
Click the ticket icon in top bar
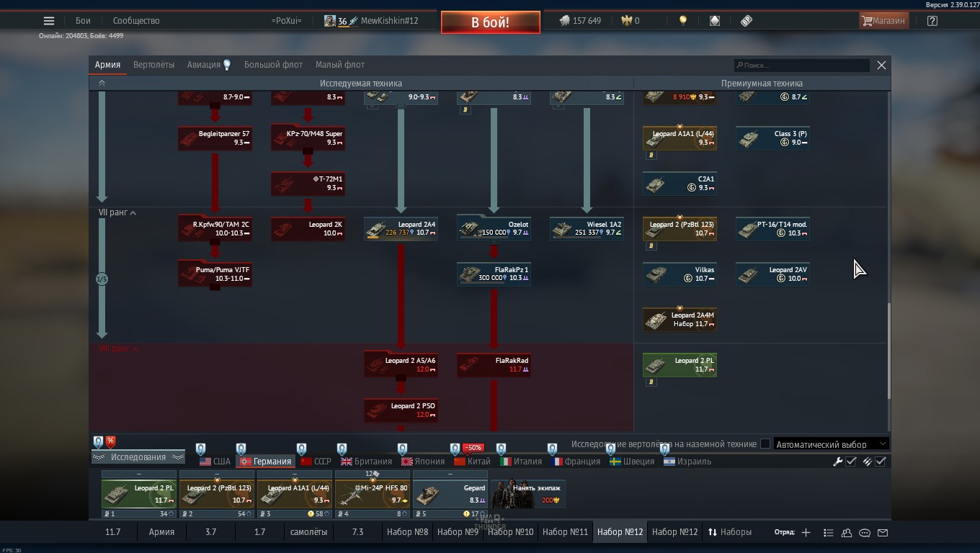747,21
